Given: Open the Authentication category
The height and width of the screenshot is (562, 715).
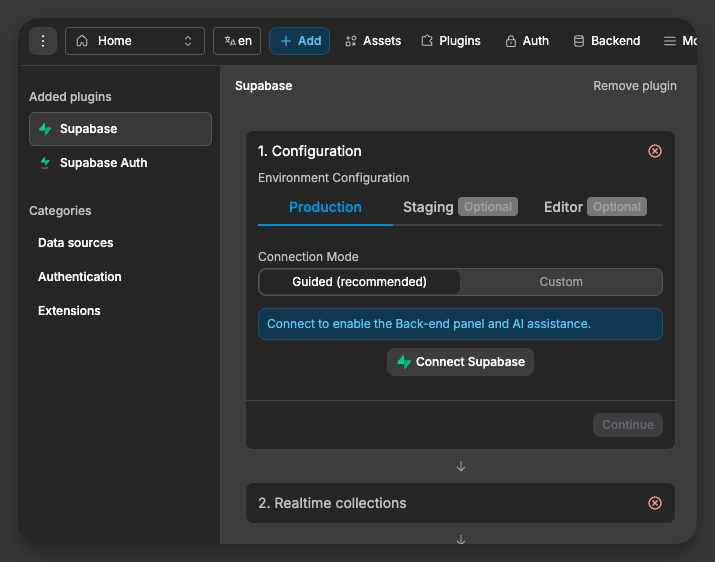Looking at the screenshot, I should pos(79,277).
